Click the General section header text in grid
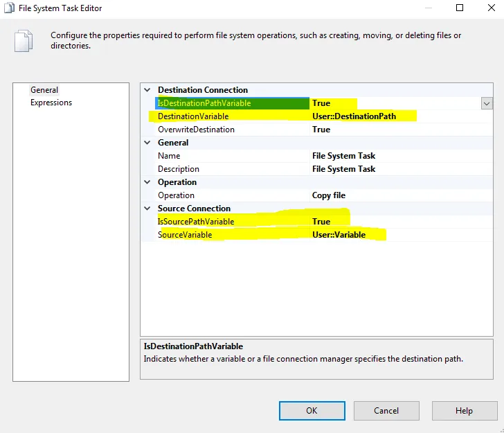This screenshot has width=504, height=433. tap(173, 143)
